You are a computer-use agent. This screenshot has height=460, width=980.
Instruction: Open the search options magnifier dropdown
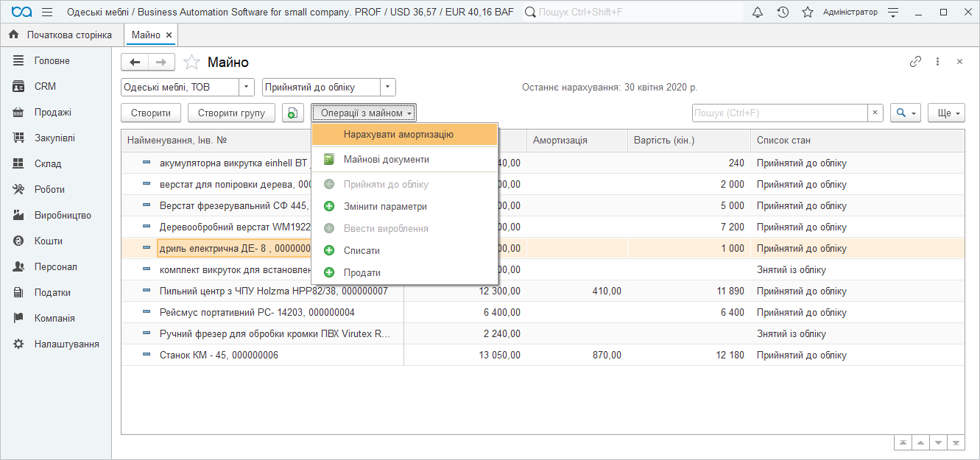906,113
